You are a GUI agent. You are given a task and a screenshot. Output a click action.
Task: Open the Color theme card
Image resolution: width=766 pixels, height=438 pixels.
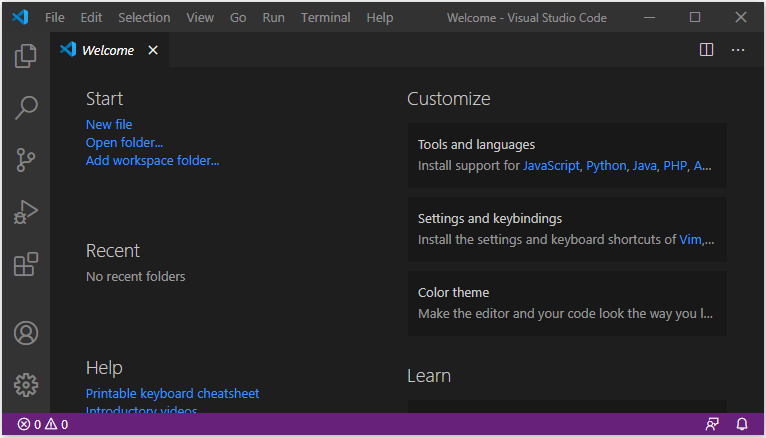point(567,303)
